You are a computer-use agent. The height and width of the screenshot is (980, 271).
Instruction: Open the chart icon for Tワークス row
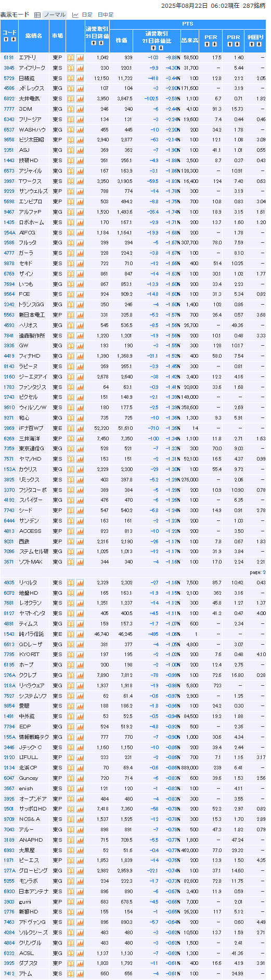80,181
